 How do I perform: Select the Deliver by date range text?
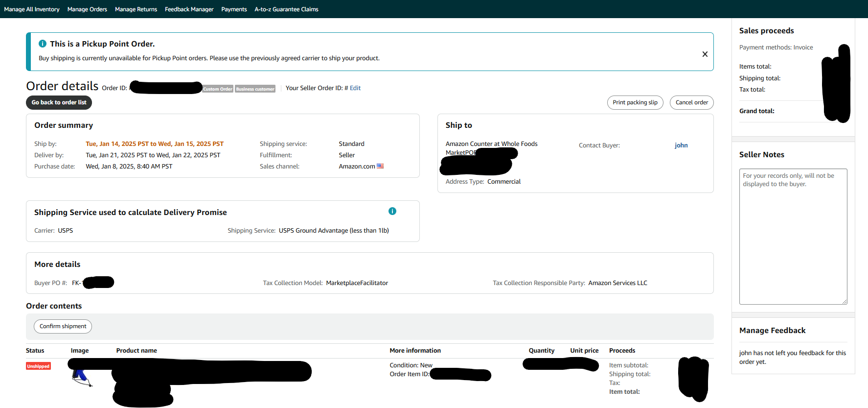[x=153, y=155]
